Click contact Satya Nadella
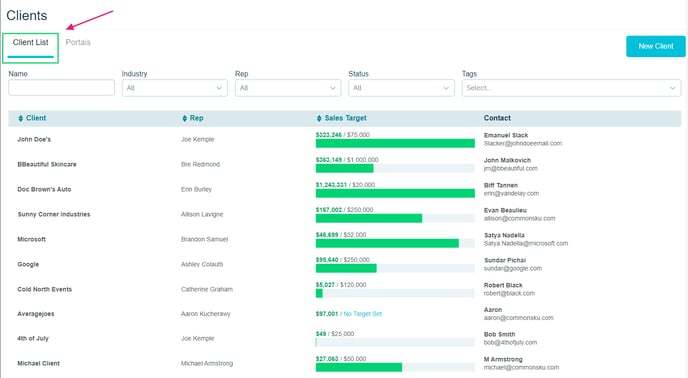This screenshot has width=688, height=378. 504,235
